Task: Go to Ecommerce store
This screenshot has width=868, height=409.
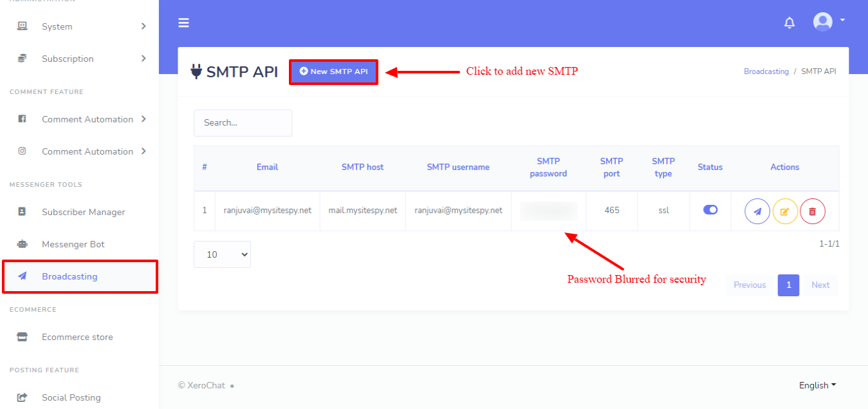Action: point(77,337)
